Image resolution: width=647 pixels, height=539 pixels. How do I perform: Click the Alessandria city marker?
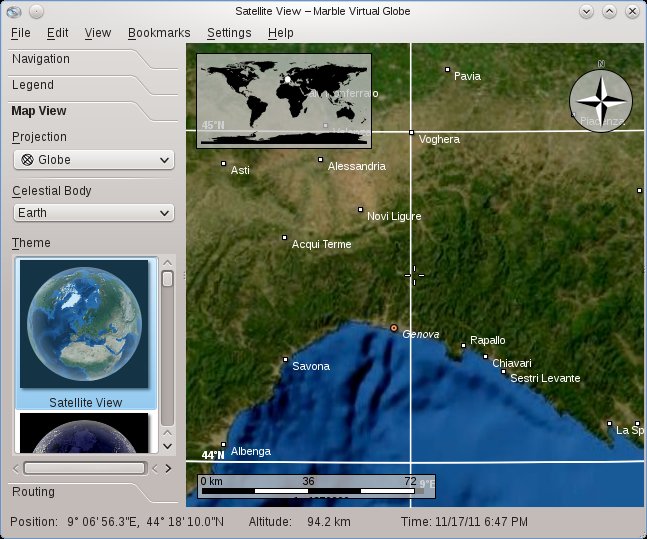[321, 160]
